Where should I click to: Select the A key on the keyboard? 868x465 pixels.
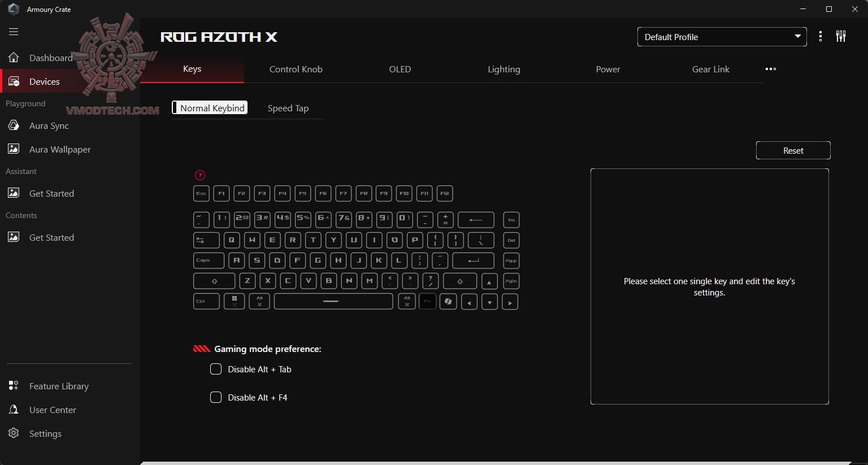[237, 260]
